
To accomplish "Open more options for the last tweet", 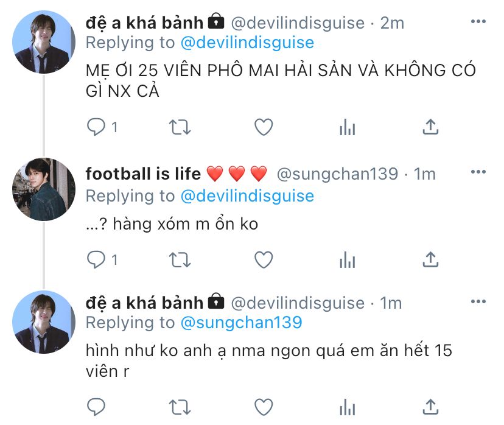I will (x=478, y=301).
